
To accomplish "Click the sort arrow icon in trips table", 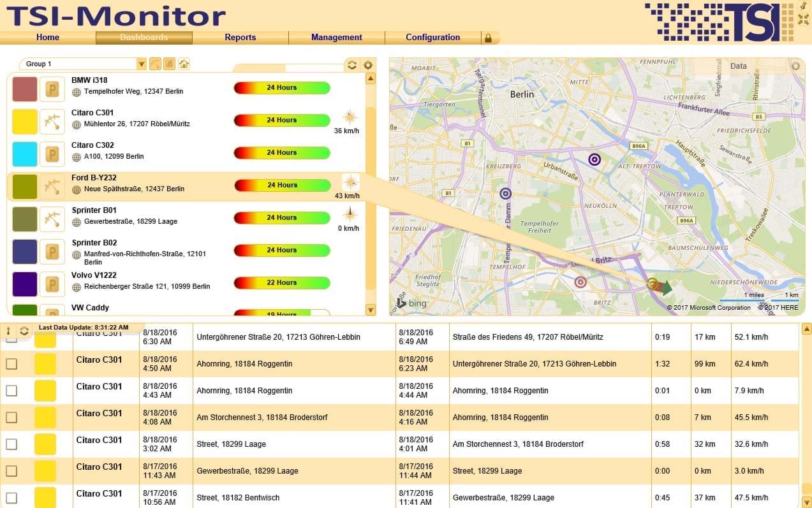I will [x=8, y=331].
